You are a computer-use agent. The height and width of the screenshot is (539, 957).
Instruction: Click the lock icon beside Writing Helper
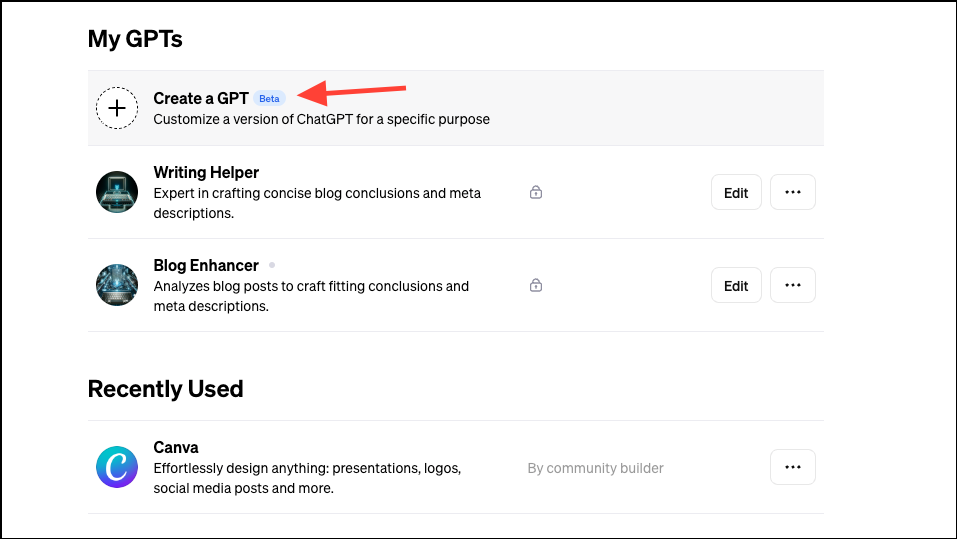[536, 192]
